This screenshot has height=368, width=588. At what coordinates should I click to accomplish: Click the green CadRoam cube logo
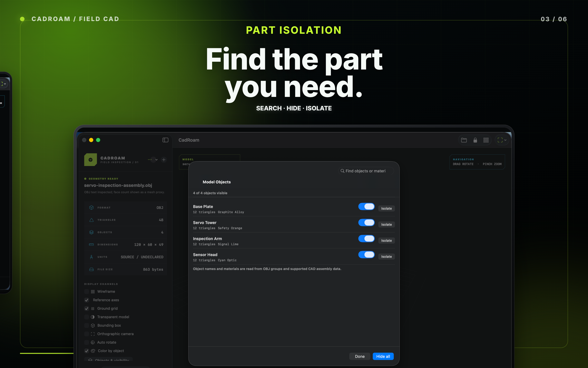click(x=90, y=160)
